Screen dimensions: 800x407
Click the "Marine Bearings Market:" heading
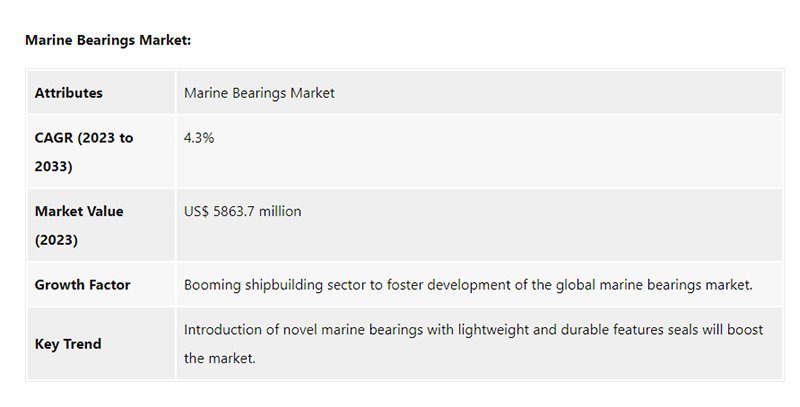pos(107,40)
